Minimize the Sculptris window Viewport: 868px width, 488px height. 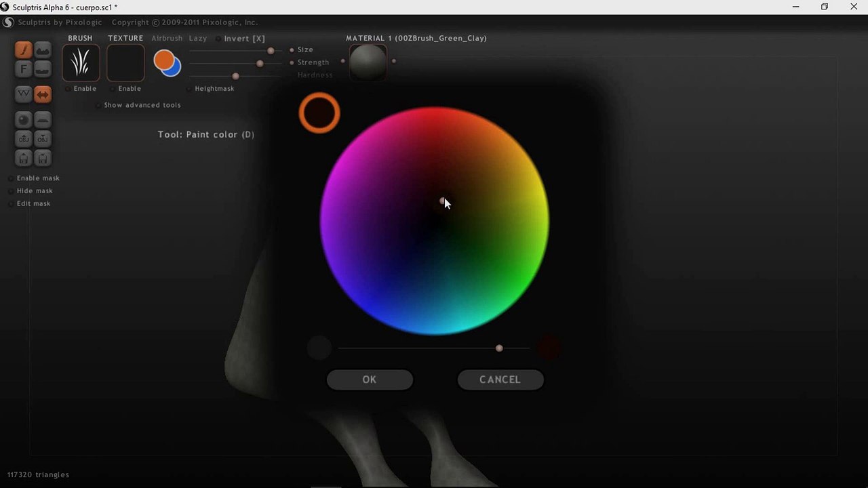tap(795, 7)
